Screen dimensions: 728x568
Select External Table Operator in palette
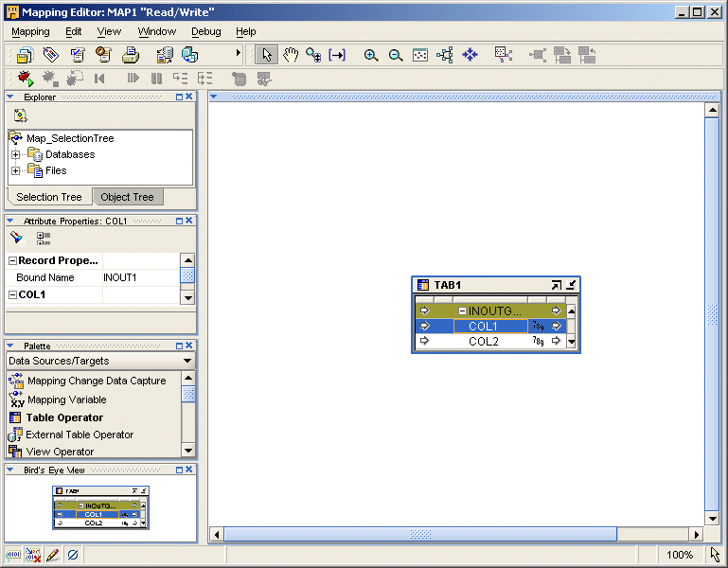tap(80, 435)
